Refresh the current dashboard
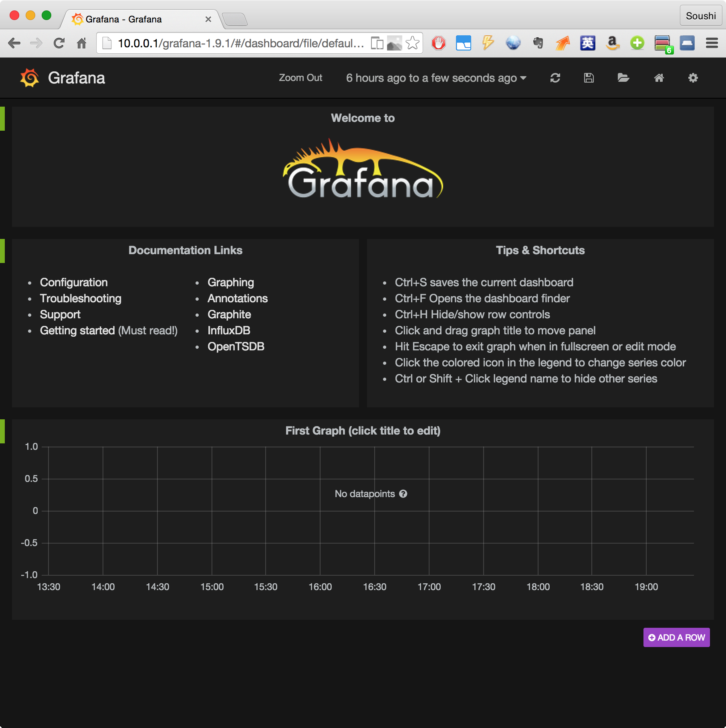The width and height of the screenshot is (726, 728). point(555,78)
